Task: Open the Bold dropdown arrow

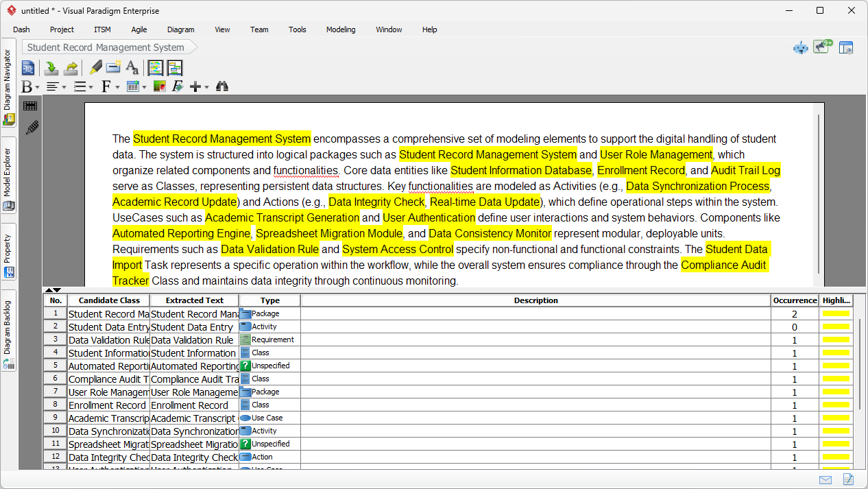Action: pos(38,88)
